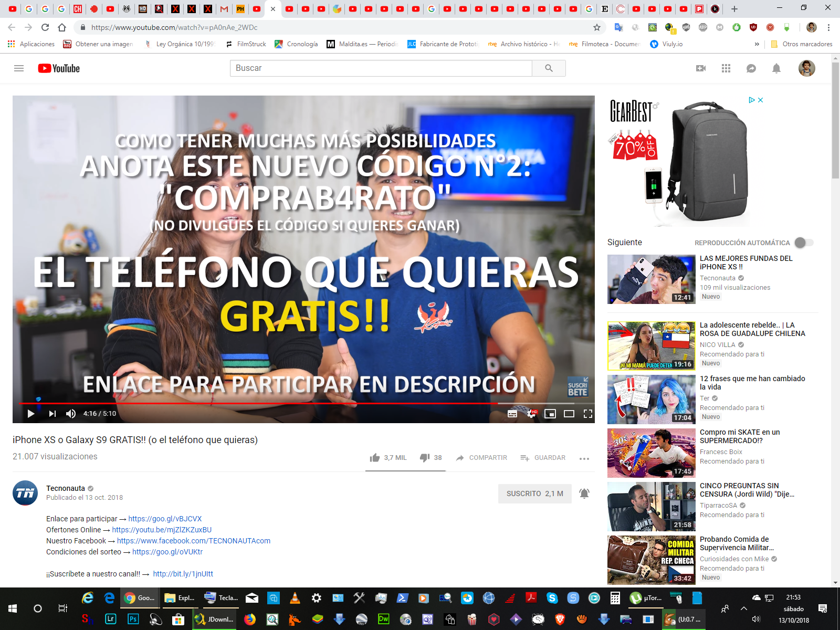
Task: Toggle autoplay Reproducción Automática switch
Action: pos(804,243)
